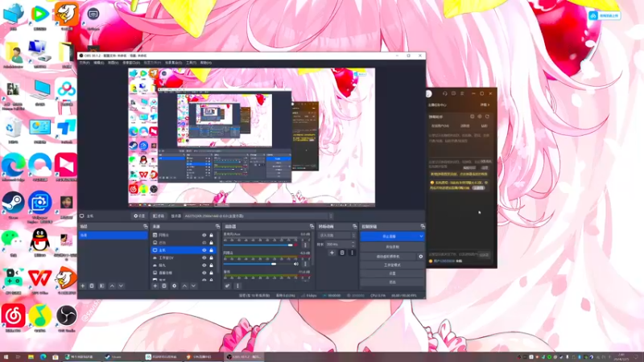
Task: Add a new scene transition with the plus icon
Action: [x=332, y=253]
